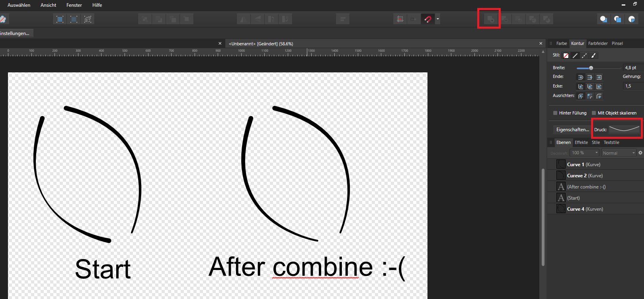Click the Xor boolean operation icon
Image resolution: width=644 pixels, height=299 pixels.
click(532, 19)
